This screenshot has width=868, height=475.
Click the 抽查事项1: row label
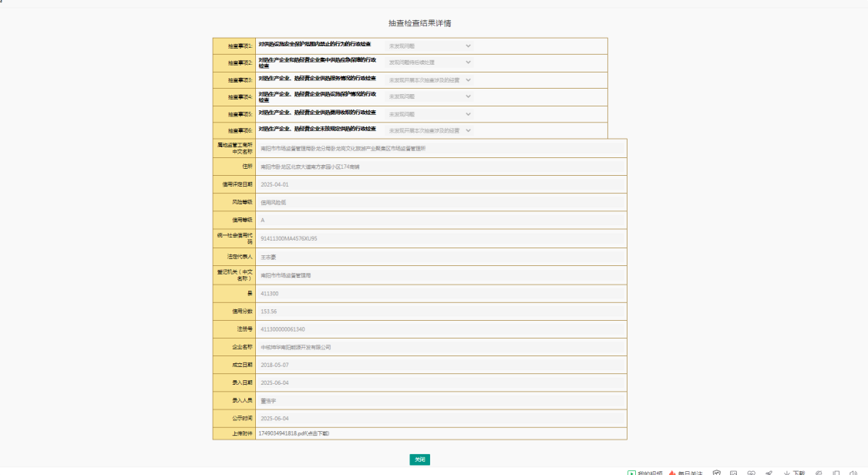tap(241, 46)
